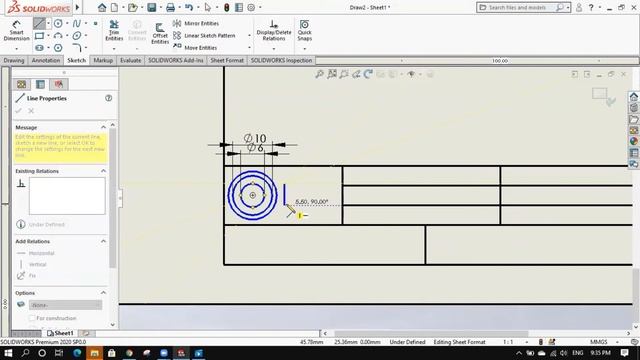Image resolution: width=640 pixels, height=360 pixels.
Task: Save the drawing with the disk icon
Action: [x=151, y=7]
